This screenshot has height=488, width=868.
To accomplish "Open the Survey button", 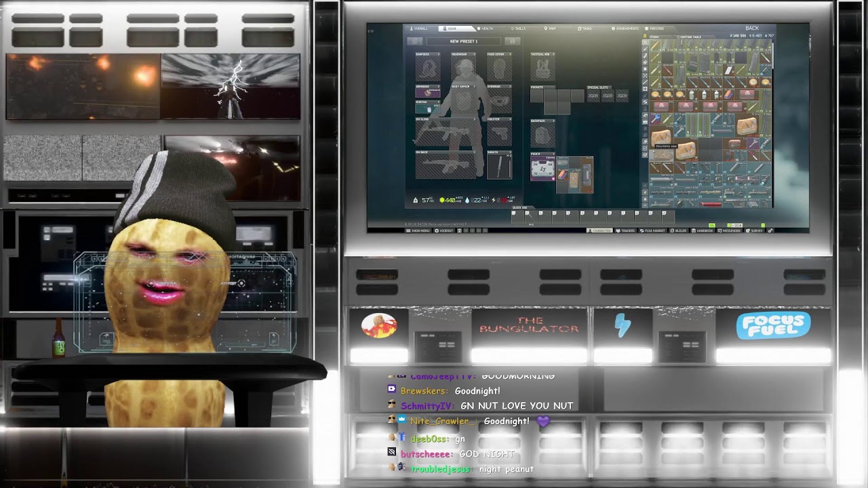I will tap(755, 230).
